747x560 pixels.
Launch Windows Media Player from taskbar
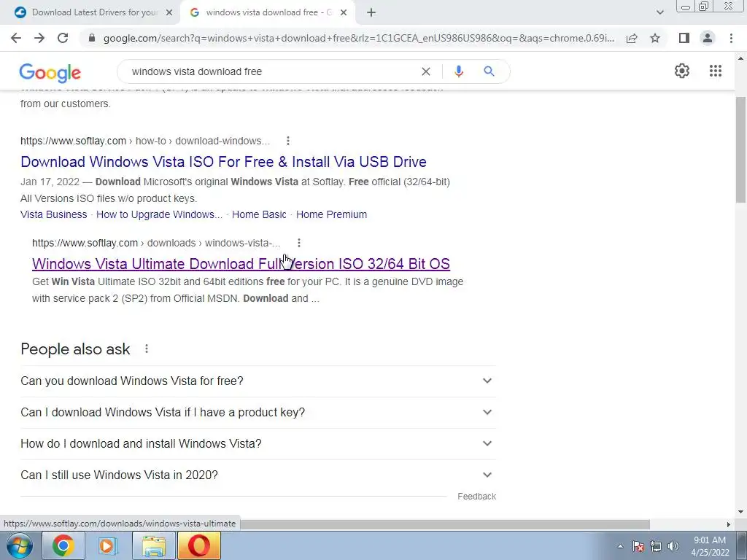pos(107,545)
